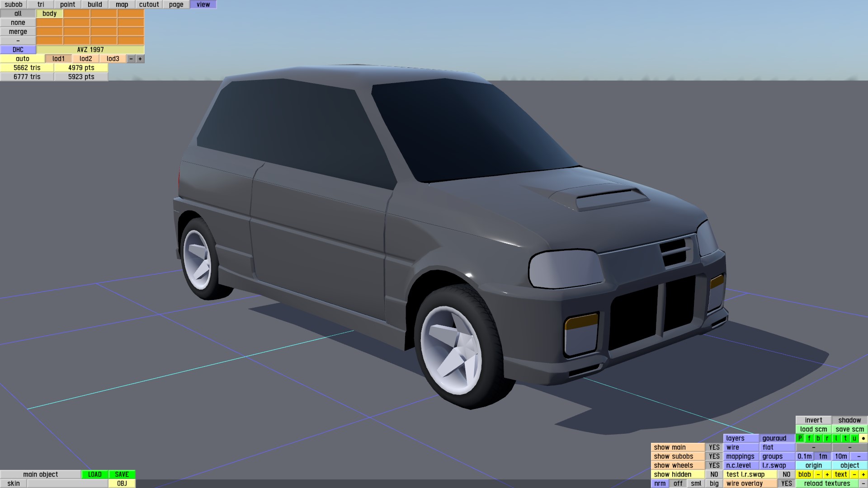Viewport: 868px width, 488px height.
Task: Increase blob size with plus button
Action: (x=827, y=474)
